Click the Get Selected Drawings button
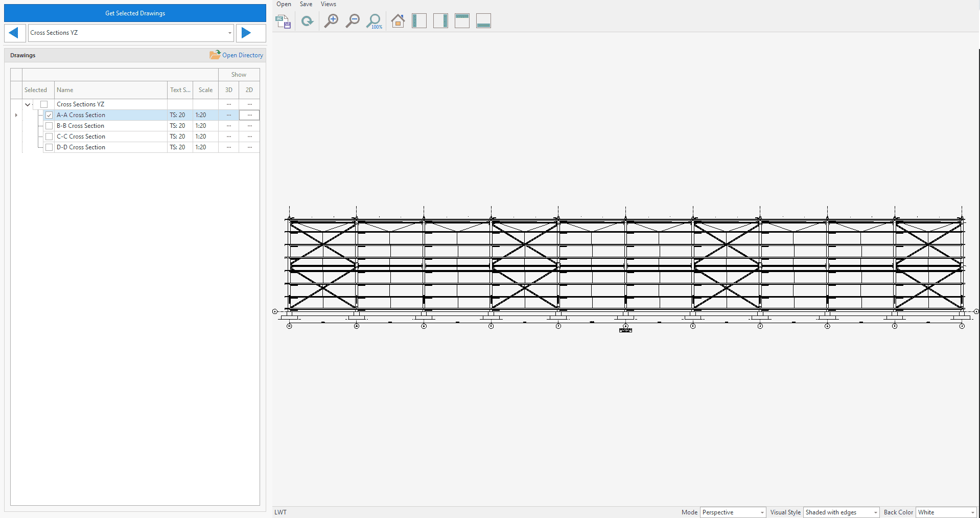 coord(135,13)
